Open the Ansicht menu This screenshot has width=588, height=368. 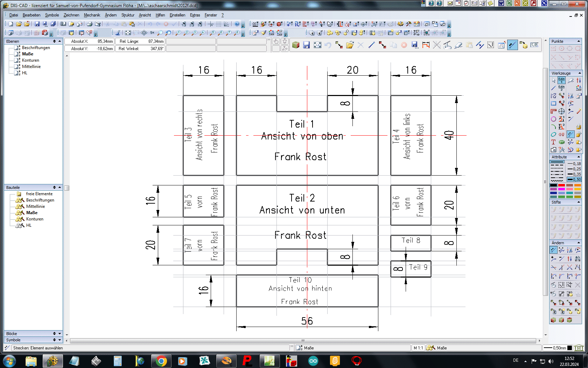tap(145, 15)
